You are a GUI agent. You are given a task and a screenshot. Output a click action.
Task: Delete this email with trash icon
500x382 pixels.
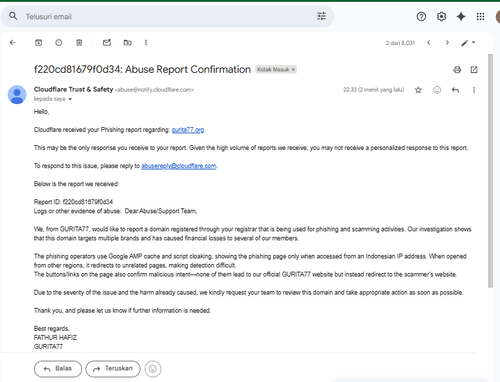click(x=79, y=43)
